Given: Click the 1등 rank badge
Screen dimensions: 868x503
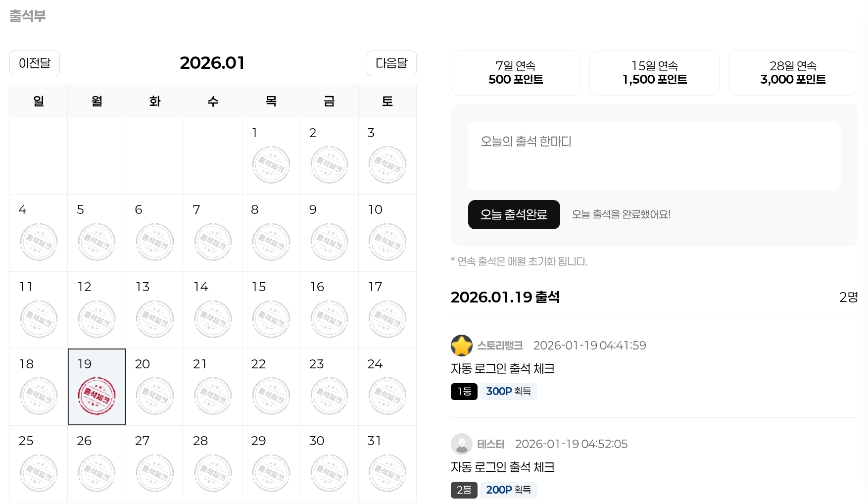Looking at the screenshot, I should coord(464,392).
